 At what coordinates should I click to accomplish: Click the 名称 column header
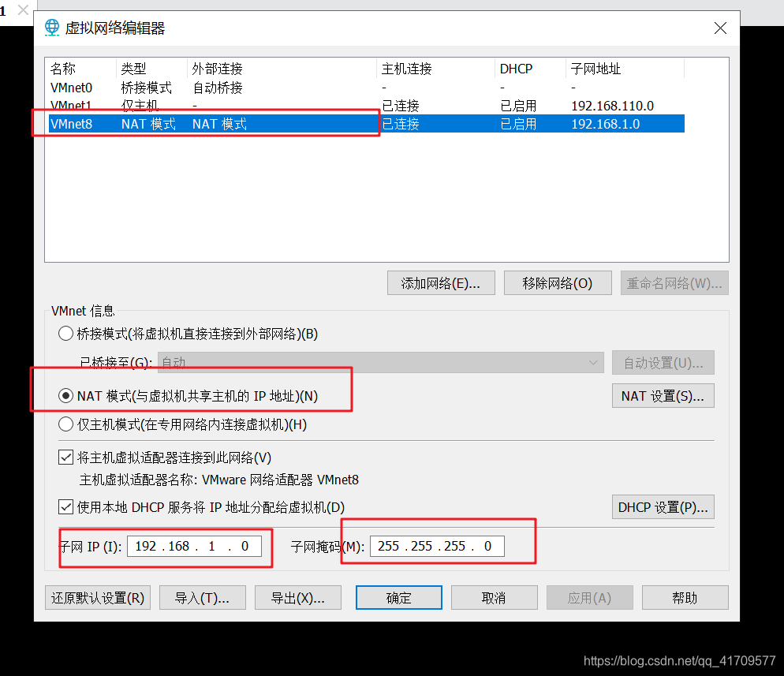tap(81, 69)
